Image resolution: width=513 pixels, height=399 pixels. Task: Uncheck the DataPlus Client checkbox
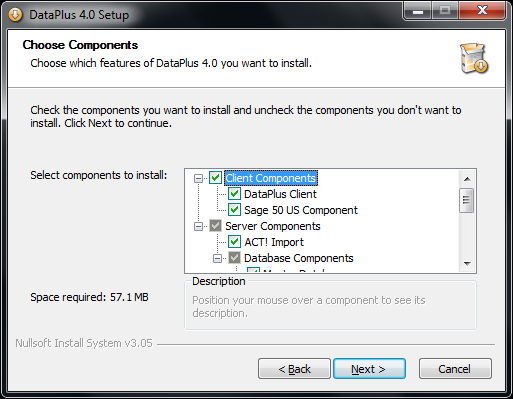pos(234,194)
